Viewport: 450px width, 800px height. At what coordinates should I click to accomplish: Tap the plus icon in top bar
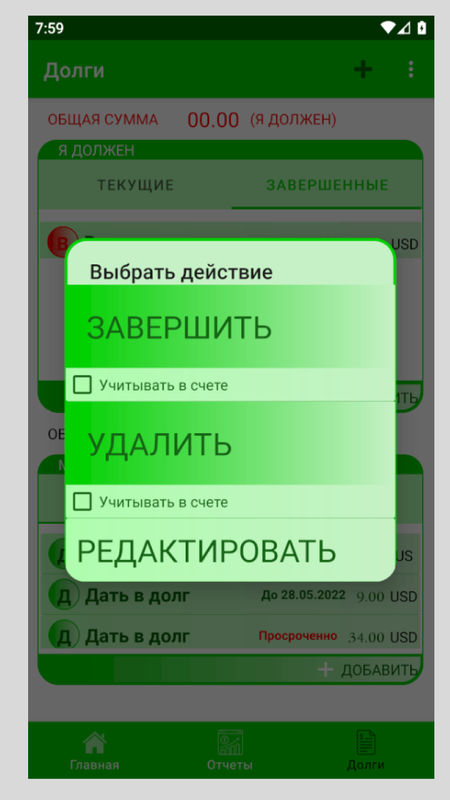363,69
